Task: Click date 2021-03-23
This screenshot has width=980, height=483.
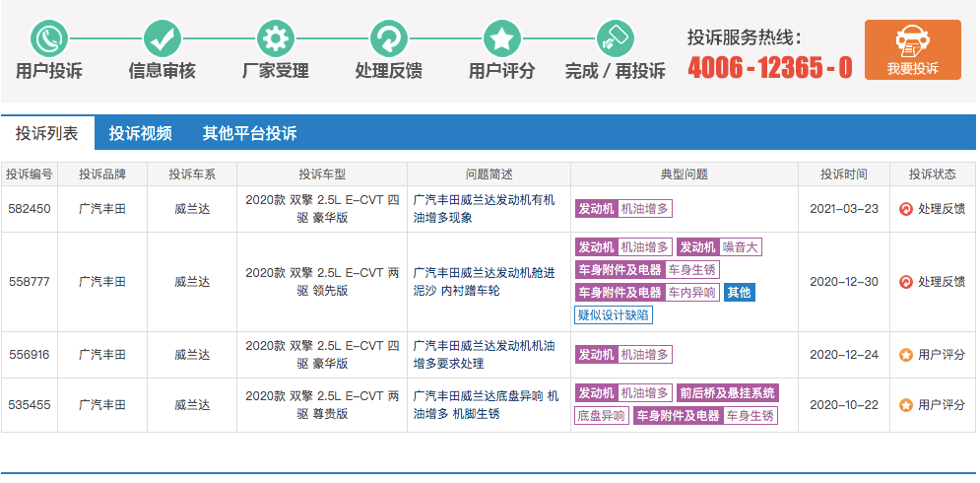Action: tap(844, 209)
